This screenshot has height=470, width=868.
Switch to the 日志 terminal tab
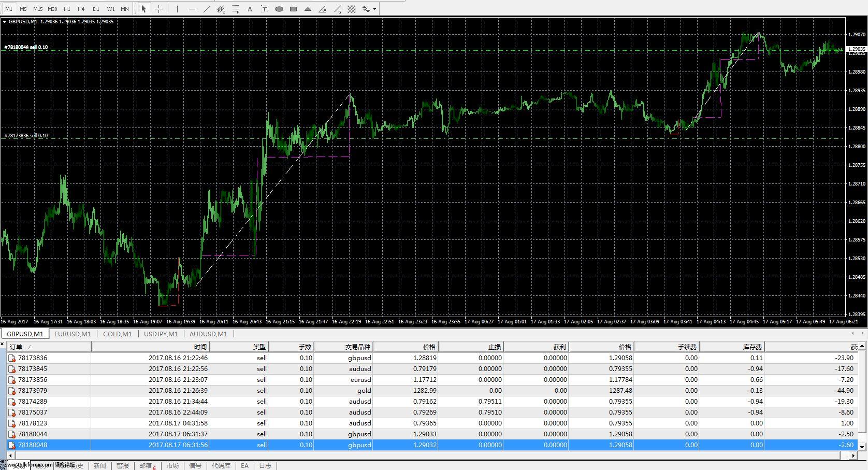265,465
